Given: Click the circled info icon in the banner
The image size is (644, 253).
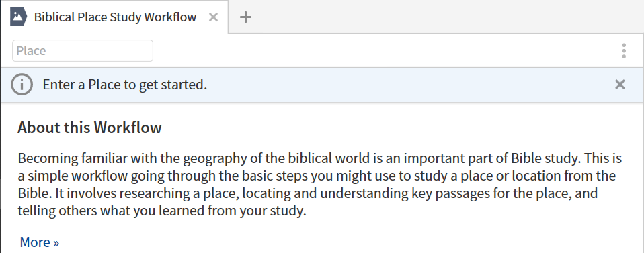Looking at the screenshot, I should pyautogui.click(x=22, y=85).
